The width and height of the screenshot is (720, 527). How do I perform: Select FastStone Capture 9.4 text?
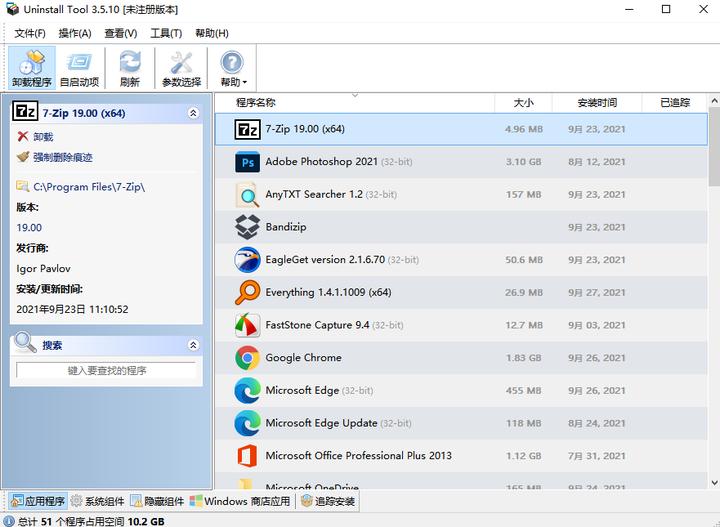click(317, 325)
